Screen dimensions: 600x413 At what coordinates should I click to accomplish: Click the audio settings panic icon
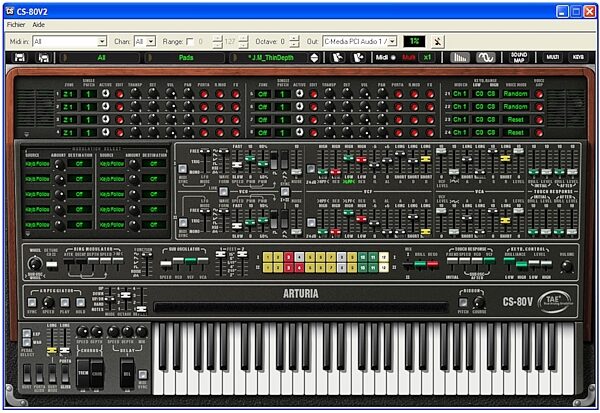point(437,41)
